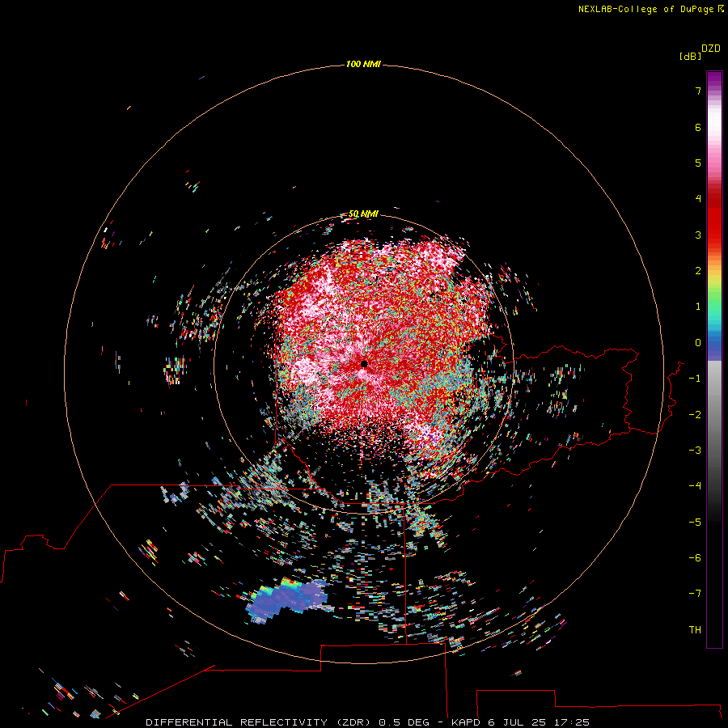The image size is (728, 728).
Task: Click the -2 value on the color scale
Action: pyautogui.click(x=695, y=415)
